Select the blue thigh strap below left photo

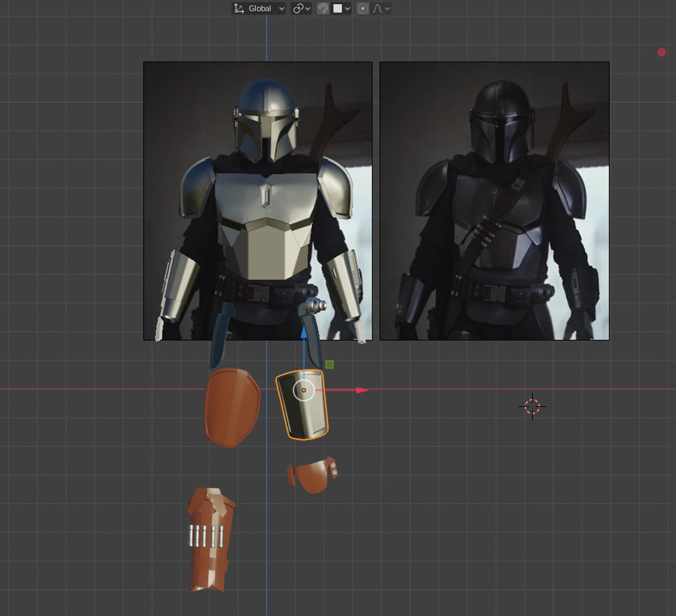tap(221, 336)
